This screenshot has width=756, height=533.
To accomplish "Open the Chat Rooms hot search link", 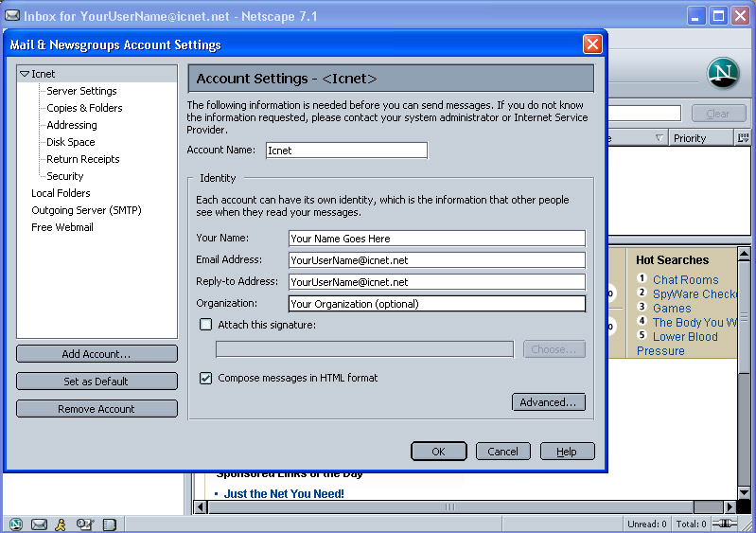I will coord(685,279).
